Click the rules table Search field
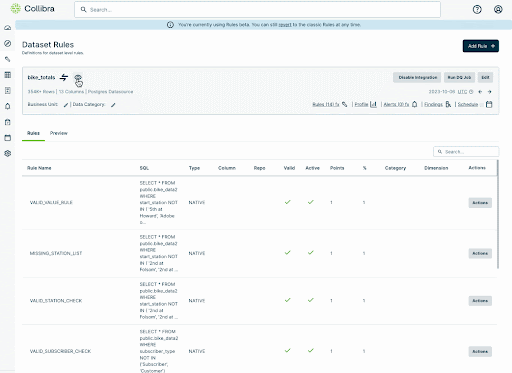 466,152
